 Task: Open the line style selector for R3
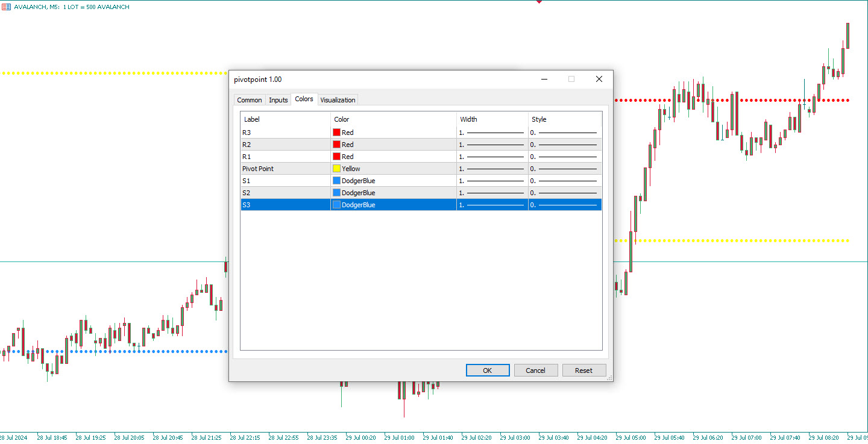tap(565, 133)
